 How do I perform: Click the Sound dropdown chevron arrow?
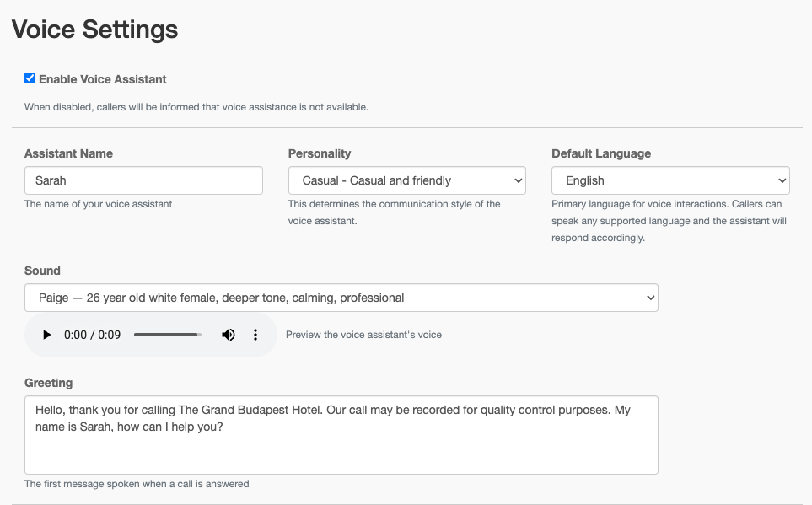pyautogui.click(x=649, y=298)
